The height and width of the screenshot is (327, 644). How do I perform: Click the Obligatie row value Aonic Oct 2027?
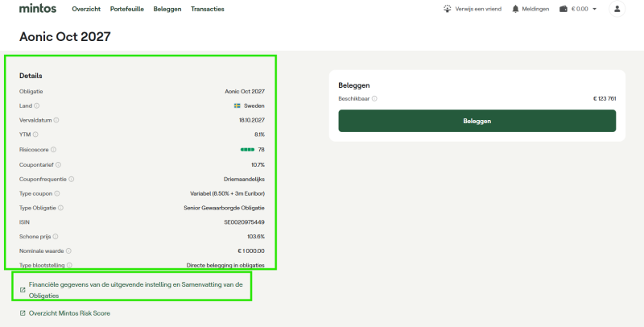click(245, 91)
